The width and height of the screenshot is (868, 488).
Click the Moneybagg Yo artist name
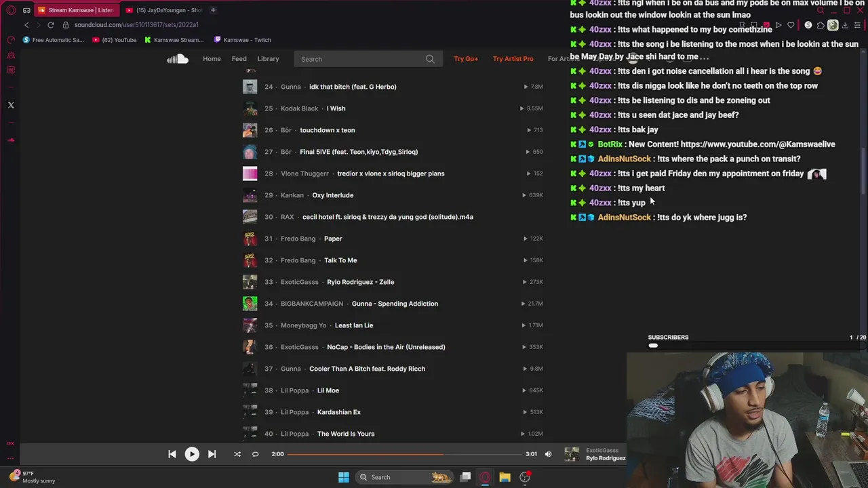(x=303, y=325)
